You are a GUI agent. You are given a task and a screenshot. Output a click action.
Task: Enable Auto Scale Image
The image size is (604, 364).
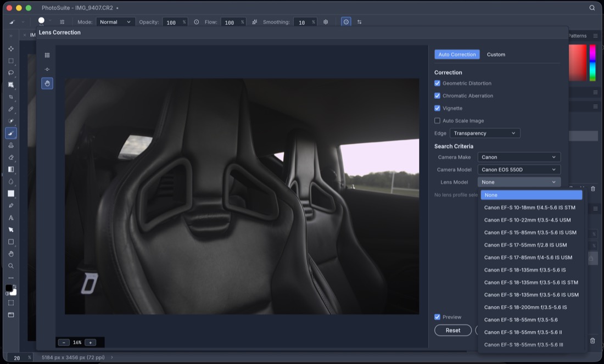tap(437, 121)
